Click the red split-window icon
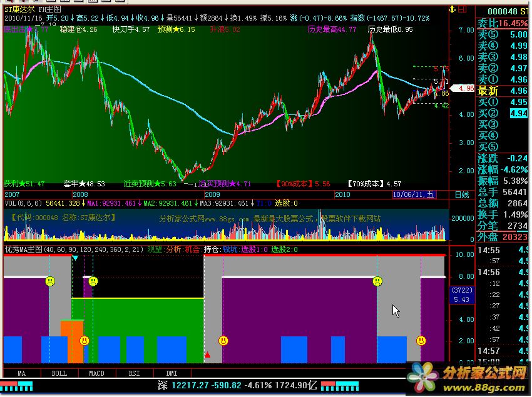Viewport: 532px width, 397px height. [463, 9]
